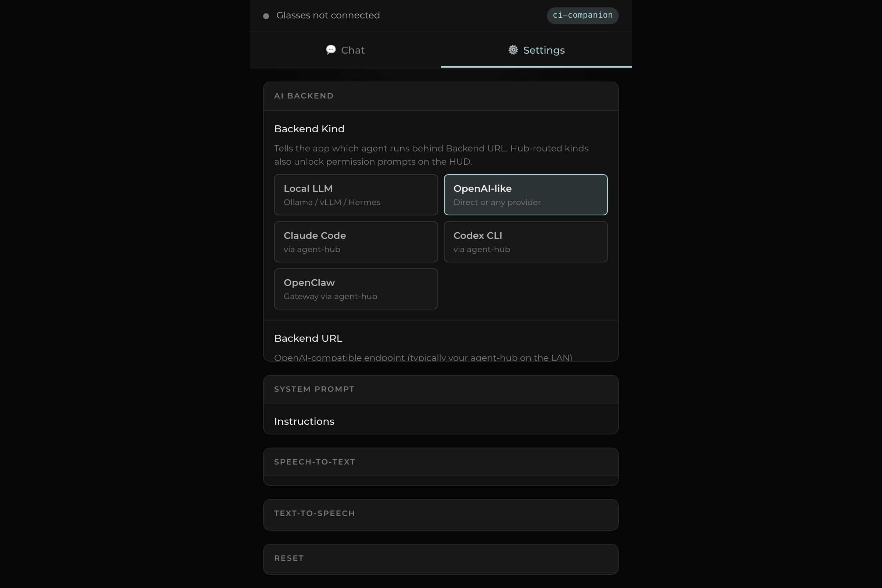
Task: Click the chat bubble icon
Action: pyautogui.click(x=331, y=50)
